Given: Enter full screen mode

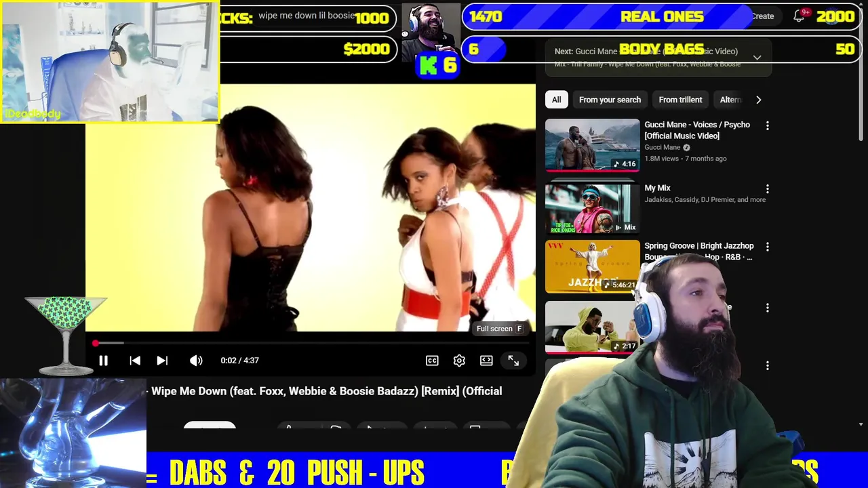Looking at the screenshot, I should (x=513, y=361).
